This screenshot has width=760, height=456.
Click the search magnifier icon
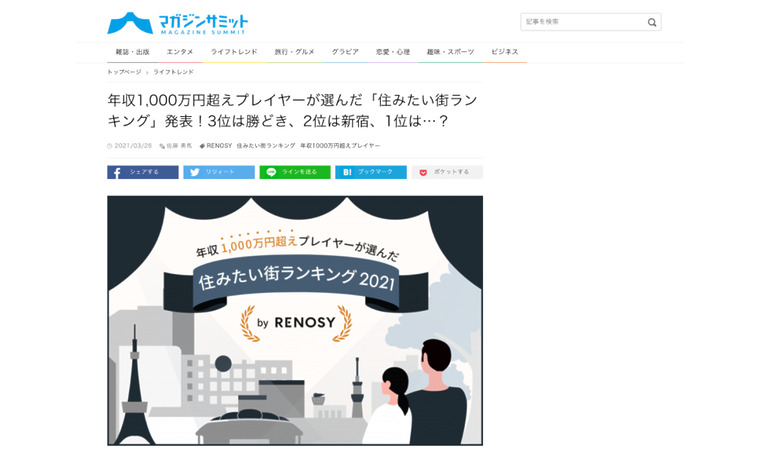coord(652,22)
